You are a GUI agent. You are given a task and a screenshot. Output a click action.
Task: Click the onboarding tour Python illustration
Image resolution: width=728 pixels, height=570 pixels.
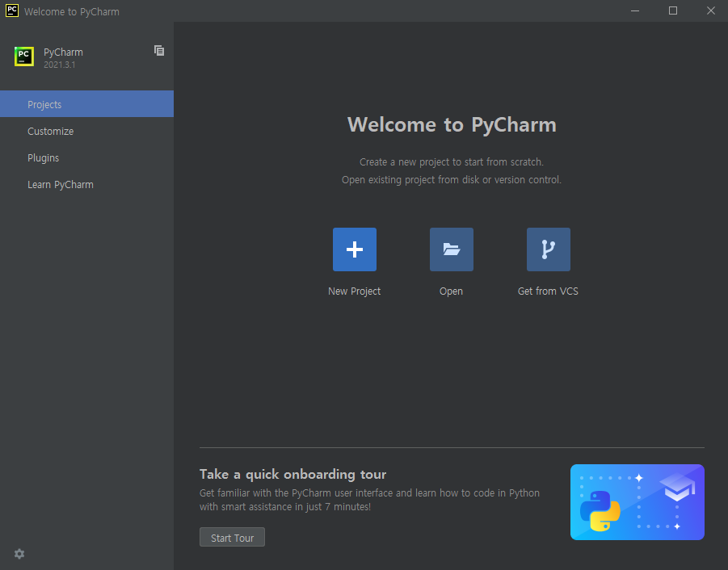click(637, 502)
